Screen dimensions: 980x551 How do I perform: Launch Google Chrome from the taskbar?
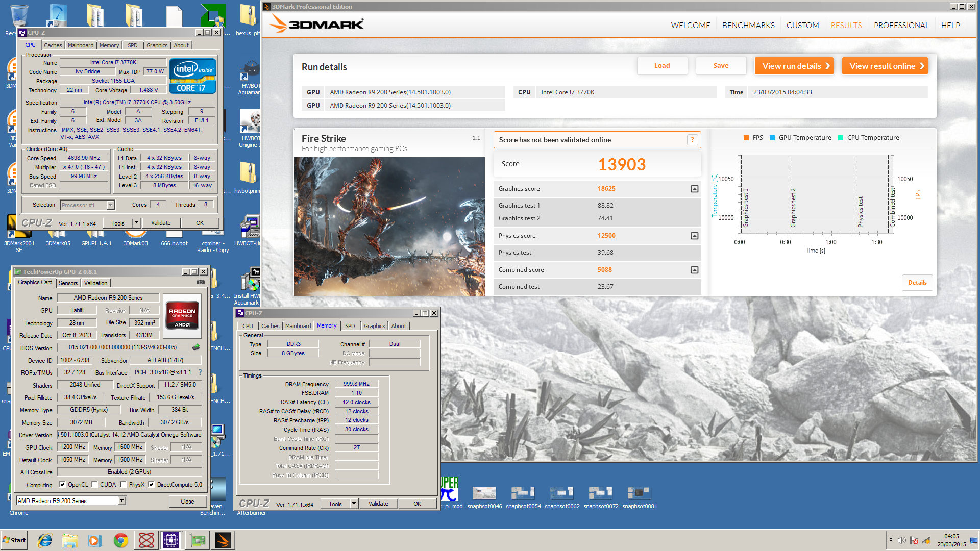(x=120, y=540)
